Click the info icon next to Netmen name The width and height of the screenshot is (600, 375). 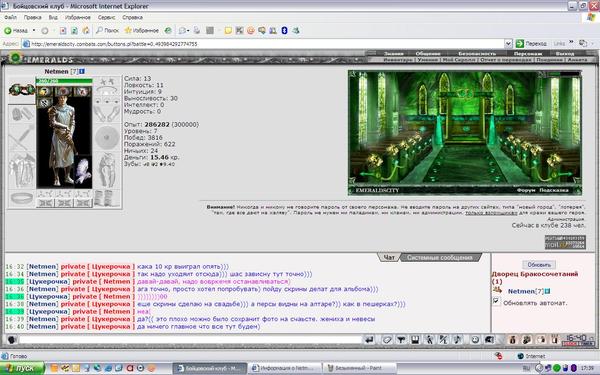[x=82, y=71]
